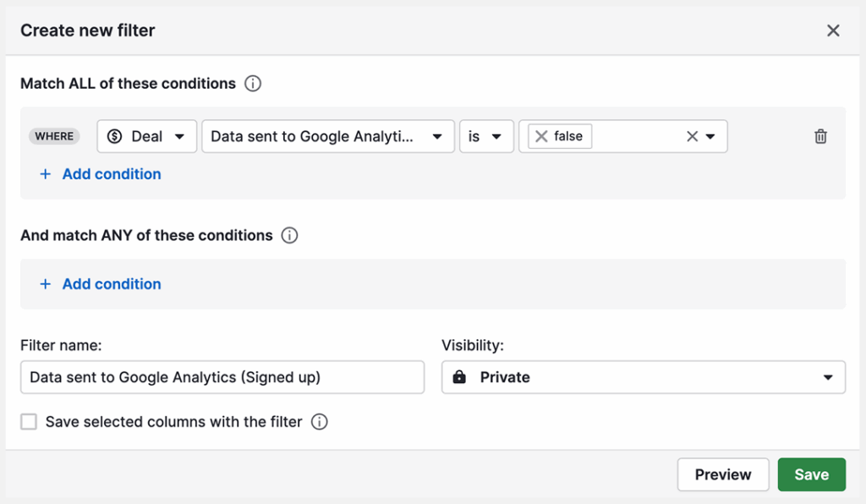Open the Private visibility dropdown

coord(643,377)
